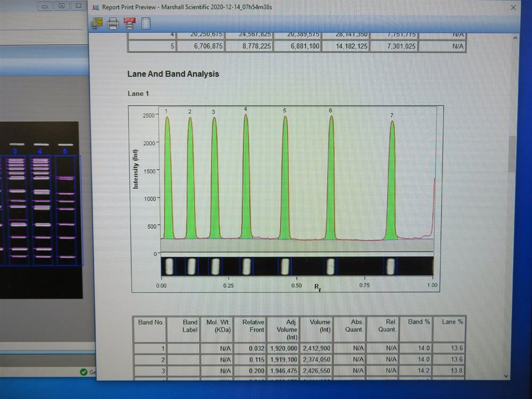Click the cell with value 1,920,000
The height and width of the screenshot is (399, 532).
tap(283, 348)
